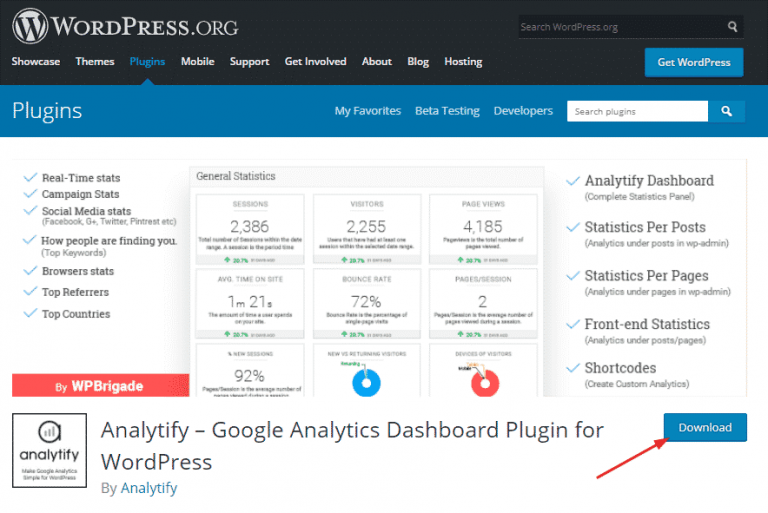Open the Support menu item
768x513 pixels.
[249, 62]
